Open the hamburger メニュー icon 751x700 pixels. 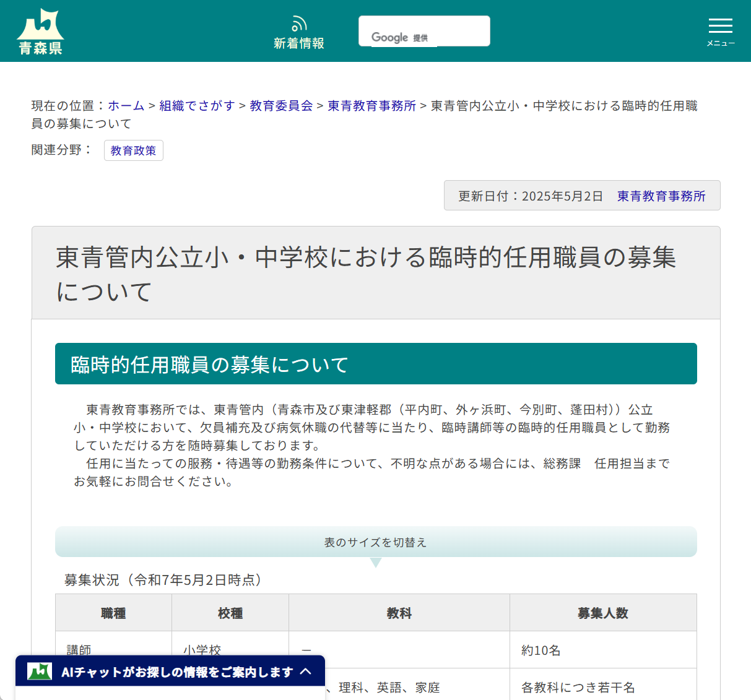(720, 26)
